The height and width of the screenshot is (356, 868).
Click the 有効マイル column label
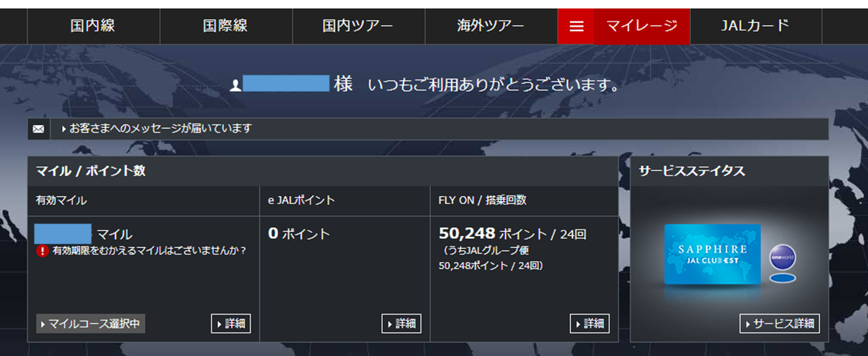[x=61, y=201]
